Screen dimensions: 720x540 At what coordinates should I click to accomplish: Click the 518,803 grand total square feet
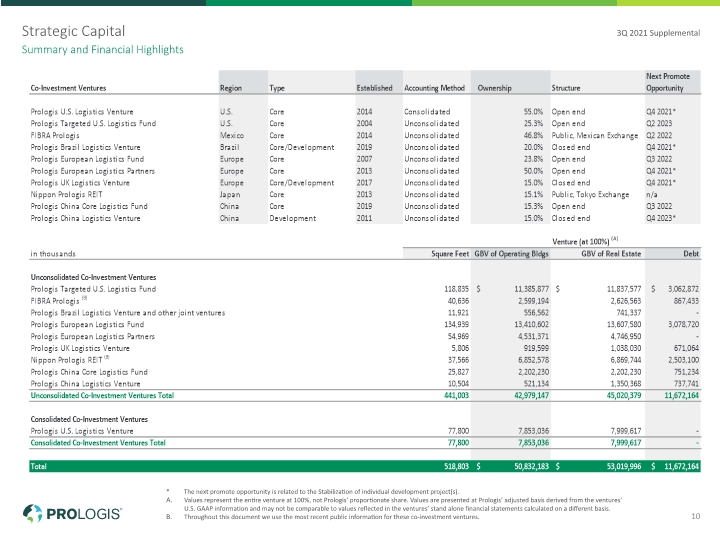click(x=456, y=467)
